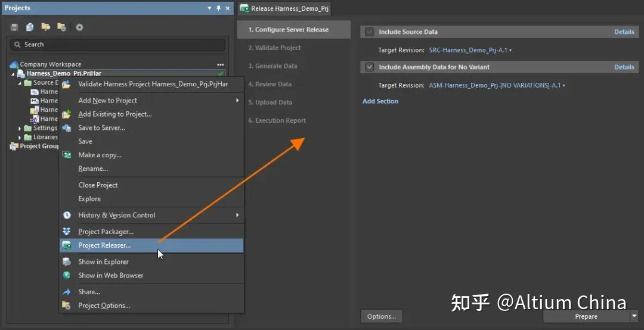Select step 1. Configure Server Release

point(293,30)
